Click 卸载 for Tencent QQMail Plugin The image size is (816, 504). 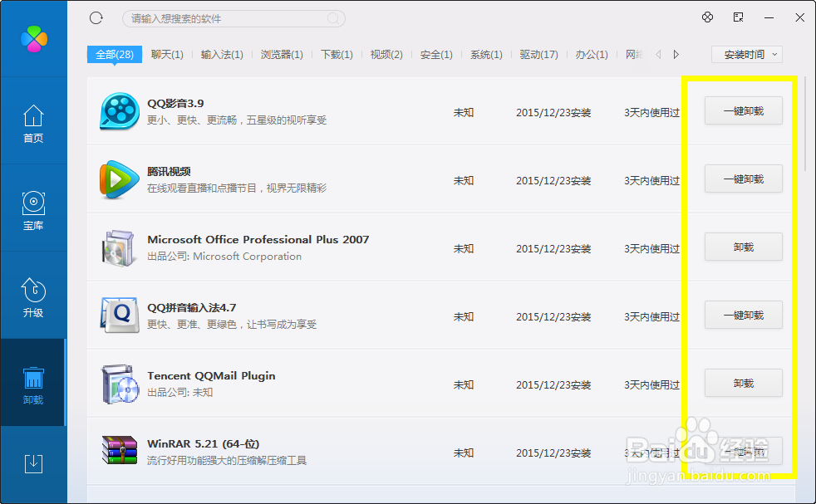(x=744, y=384)
